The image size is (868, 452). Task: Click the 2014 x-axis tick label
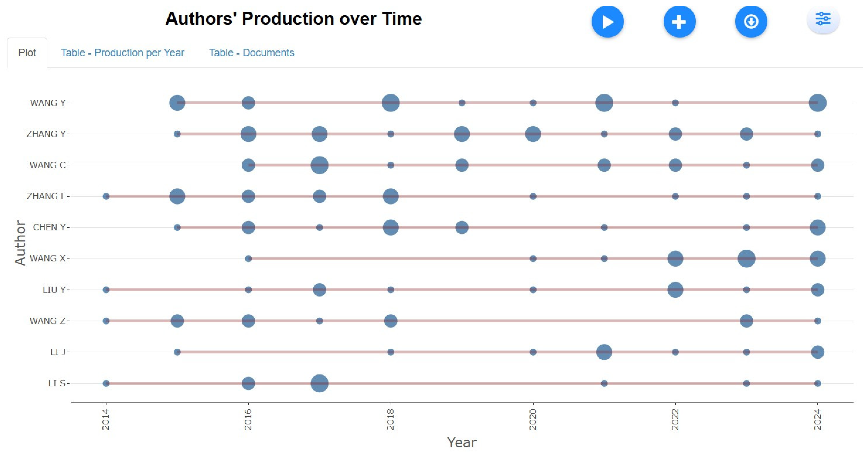click(106, 419)
